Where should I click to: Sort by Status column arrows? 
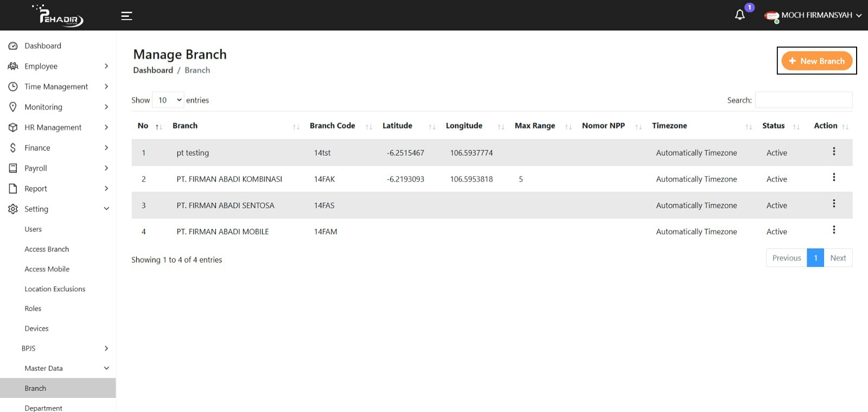click(796, 127)
